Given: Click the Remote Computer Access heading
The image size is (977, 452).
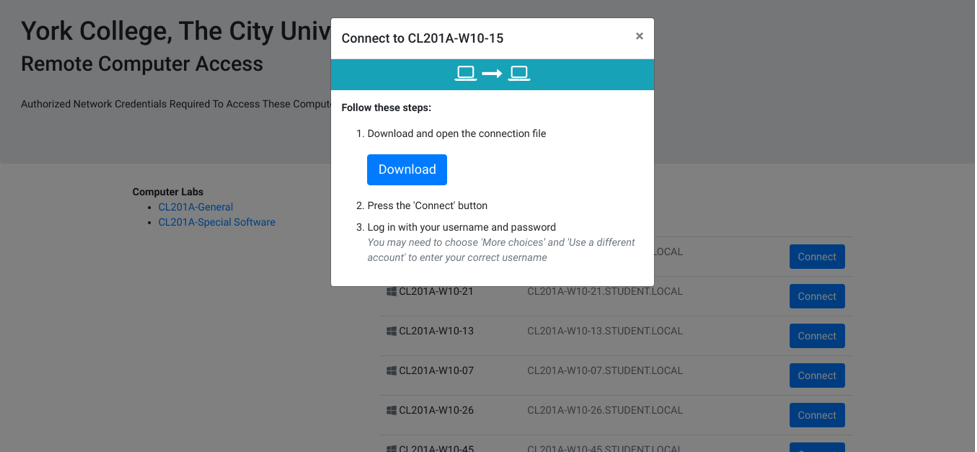Looking at the screenshot, I should tap(142, 64).
